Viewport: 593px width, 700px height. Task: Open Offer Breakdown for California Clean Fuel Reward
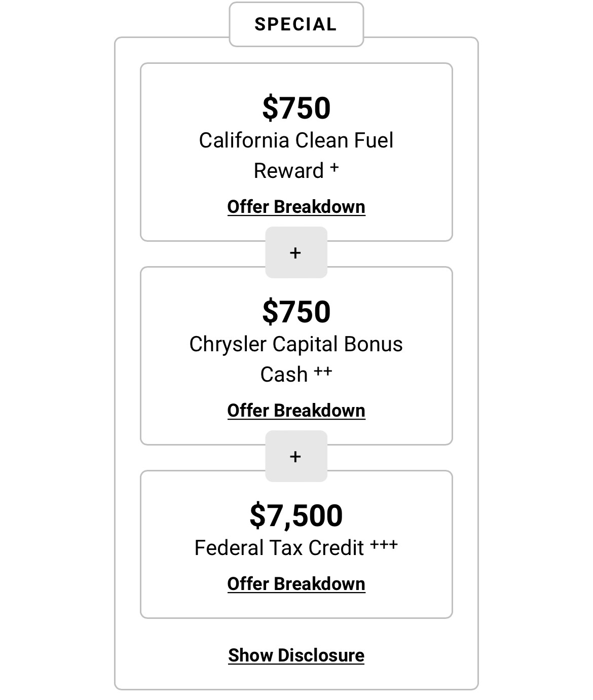click(x=296, y=207)
